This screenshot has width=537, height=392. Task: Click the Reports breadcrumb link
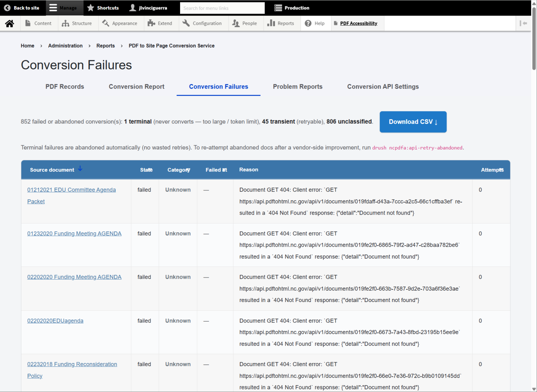(x=106, y=46)
